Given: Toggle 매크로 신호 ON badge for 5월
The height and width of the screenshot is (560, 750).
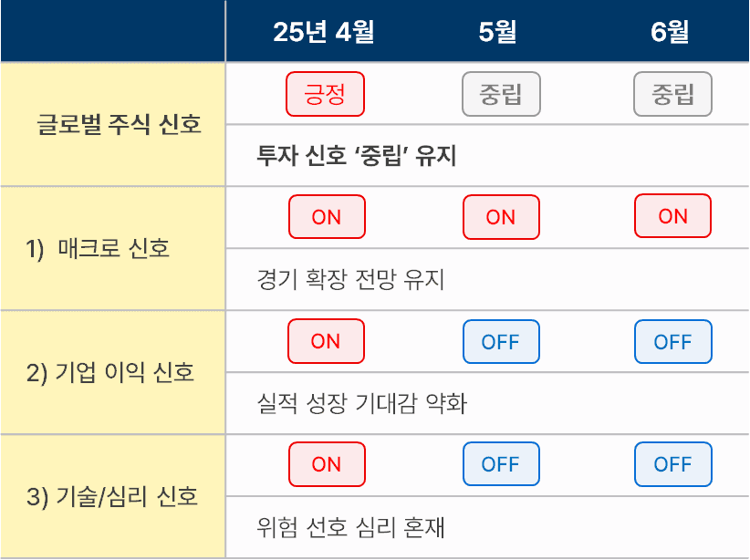Looking at the screenshot, I should point(501,217).
